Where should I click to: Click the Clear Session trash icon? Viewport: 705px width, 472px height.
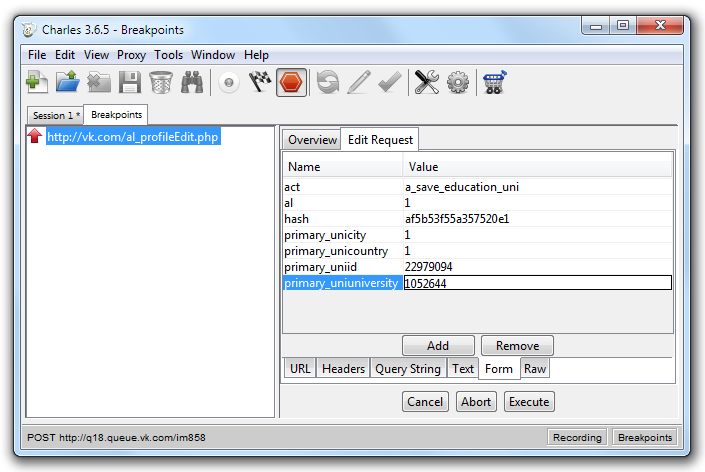161,82
